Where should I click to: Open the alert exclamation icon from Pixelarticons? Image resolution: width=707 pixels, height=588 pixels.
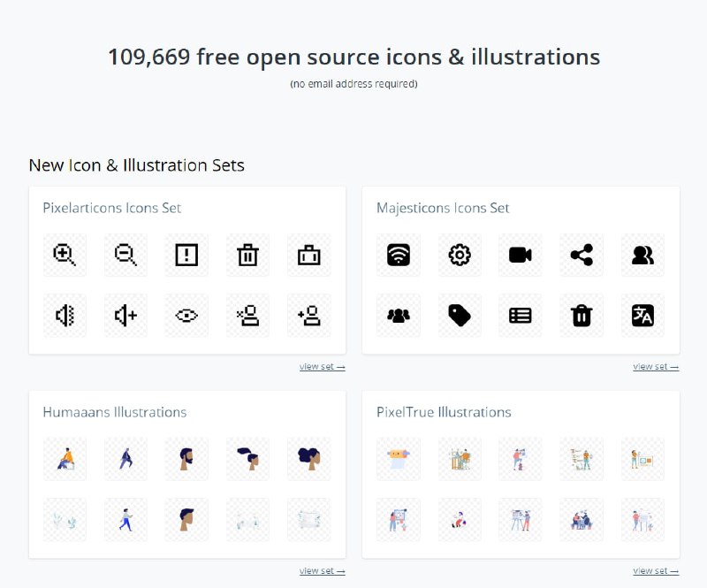(186, 255)
